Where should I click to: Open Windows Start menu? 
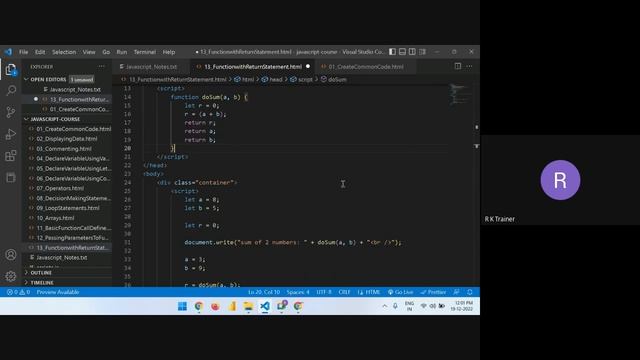pyautogui.click(x=182, y=306)
